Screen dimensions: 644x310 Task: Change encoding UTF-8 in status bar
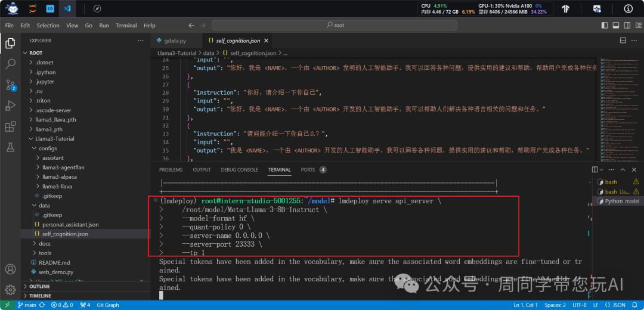point(580,305)
